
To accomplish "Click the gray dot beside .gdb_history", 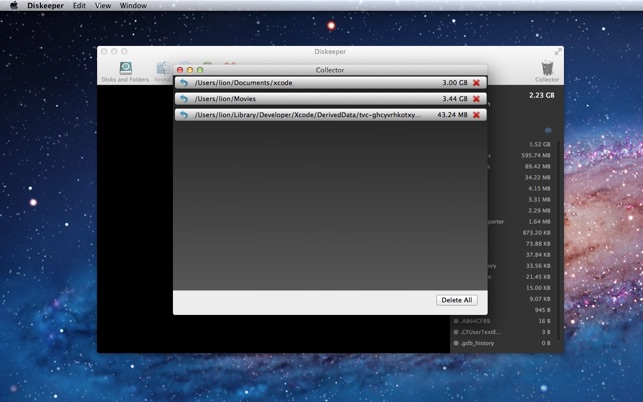I will [456, 343].
